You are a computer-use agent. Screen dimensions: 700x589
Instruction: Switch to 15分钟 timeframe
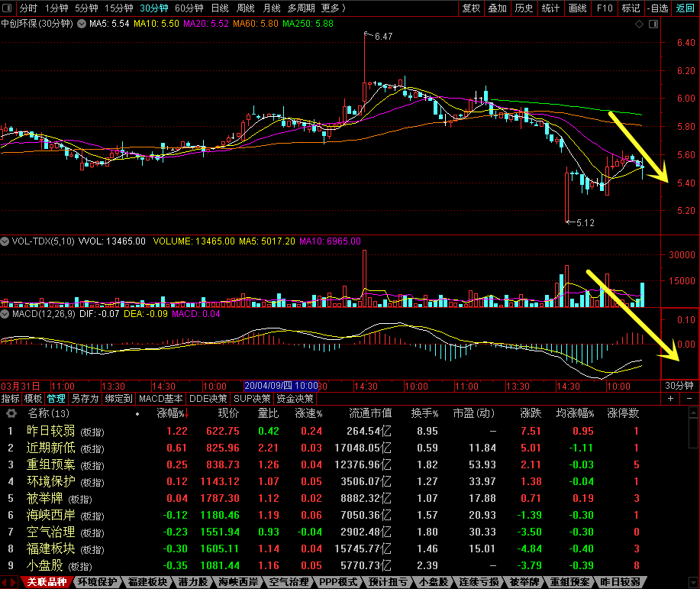pyautogui.click(x=119, y=8)
